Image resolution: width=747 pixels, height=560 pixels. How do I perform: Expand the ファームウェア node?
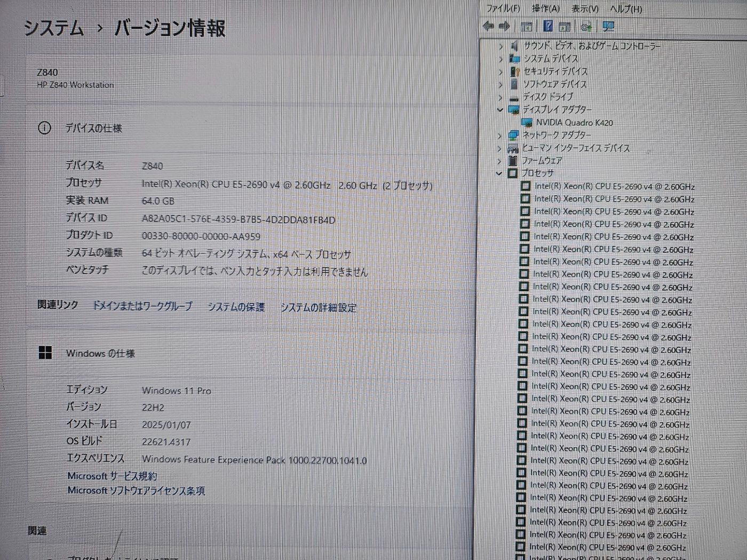coord(499,161)
